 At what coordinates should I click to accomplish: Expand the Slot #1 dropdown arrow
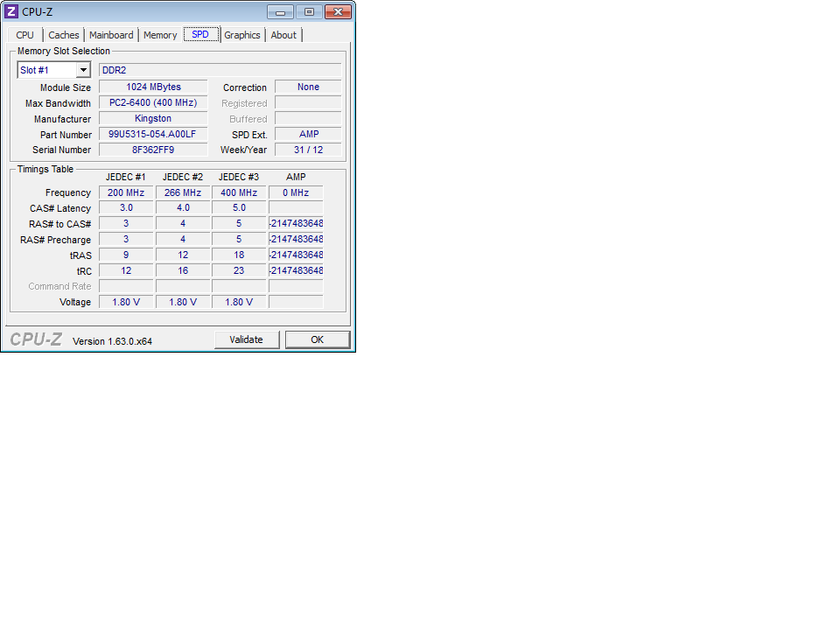[x=83, y=70]
